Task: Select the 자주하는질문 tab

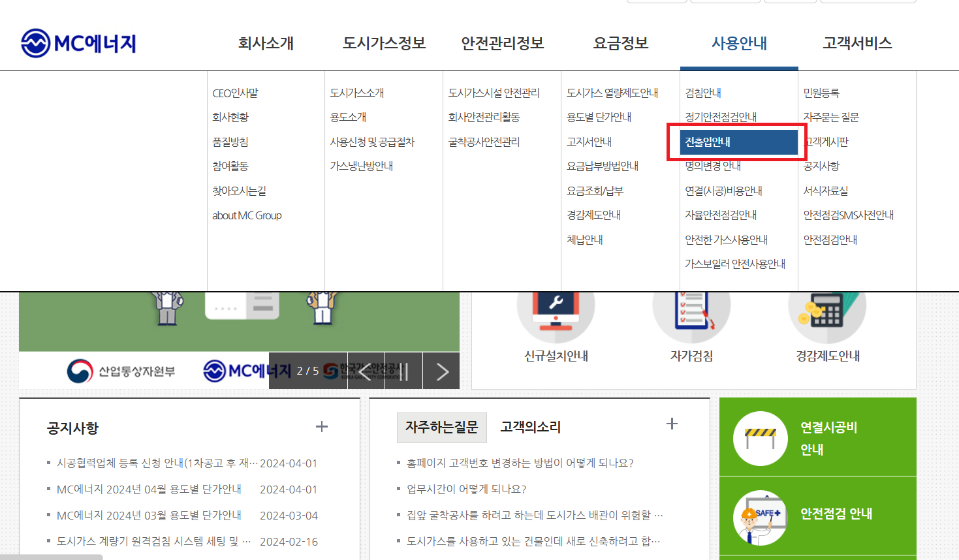Action: [x=441, y=427]
